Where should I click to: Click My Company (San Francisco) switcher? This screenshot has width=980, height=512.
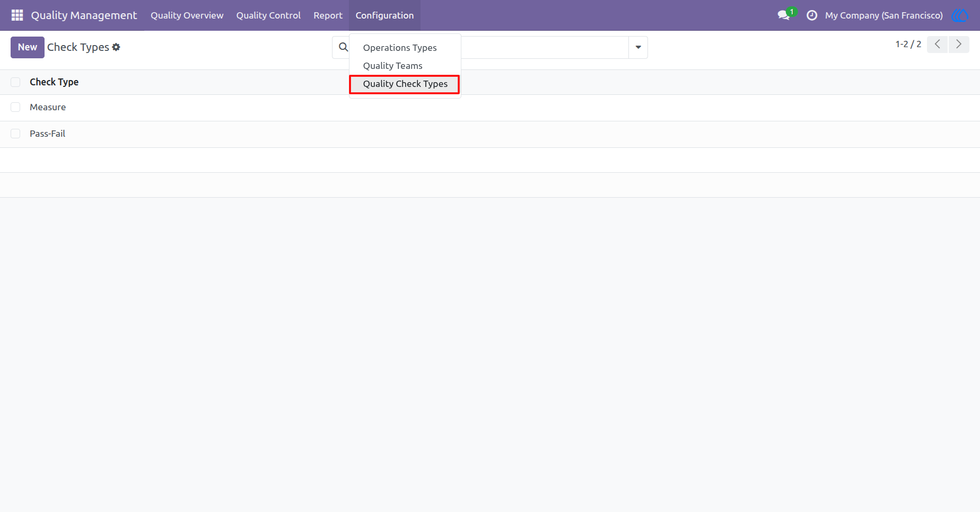pos(883,15)
